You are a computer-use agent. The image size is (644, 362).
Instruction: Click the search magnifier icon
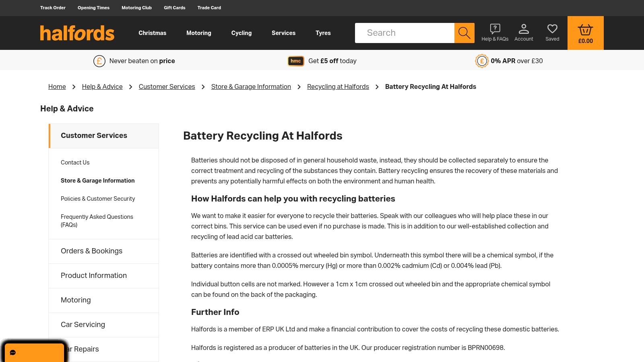point(464,33)
